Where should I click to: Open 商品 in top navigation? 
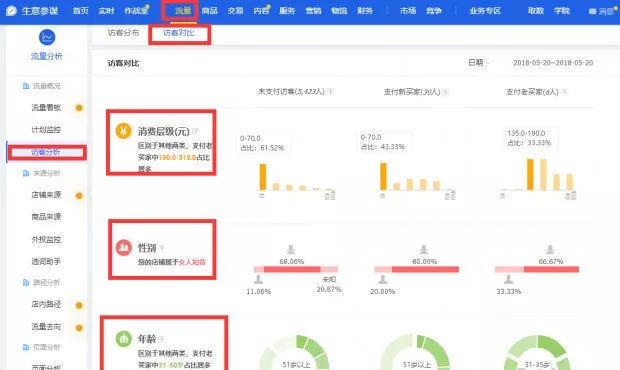point(210,11)
